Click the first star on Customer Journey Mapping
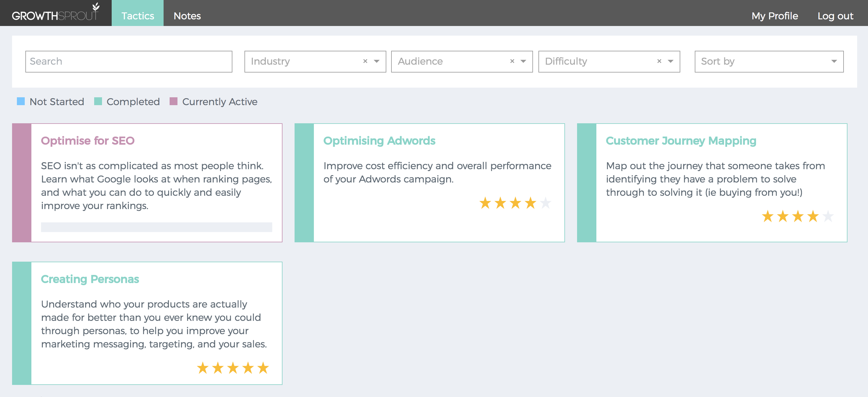This screenshot has width=868, height=397. point(767,216)
